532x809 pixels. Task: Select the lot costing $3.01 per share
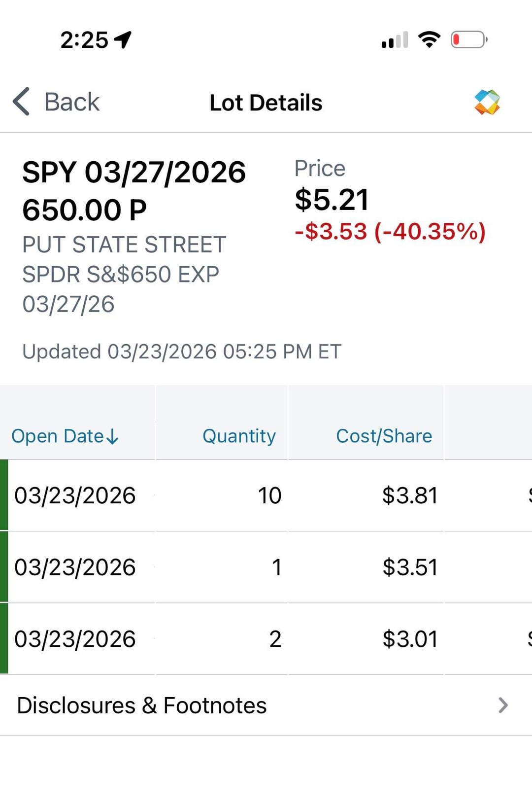click(x=410, y=639)
